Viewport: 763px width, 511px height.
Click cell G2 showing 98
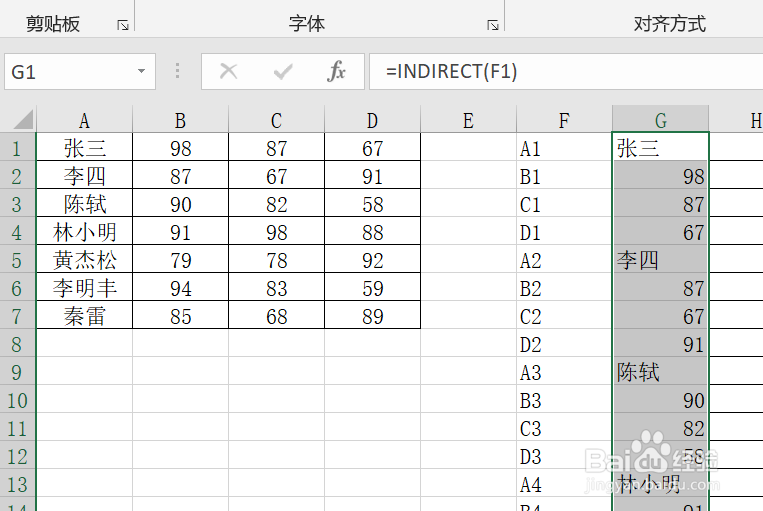[x=660, y=175]
